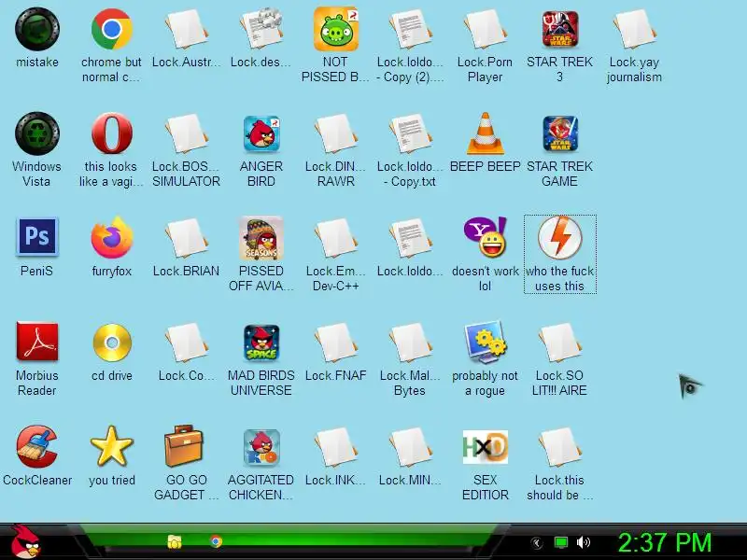Open the Angry Birds Start button

25,541
